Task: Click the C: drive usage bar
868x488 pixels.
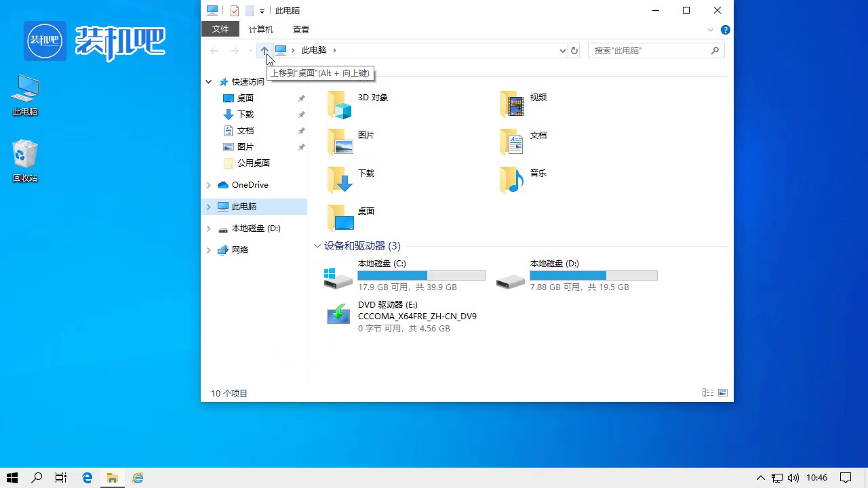Action: (x=421, y=275)
